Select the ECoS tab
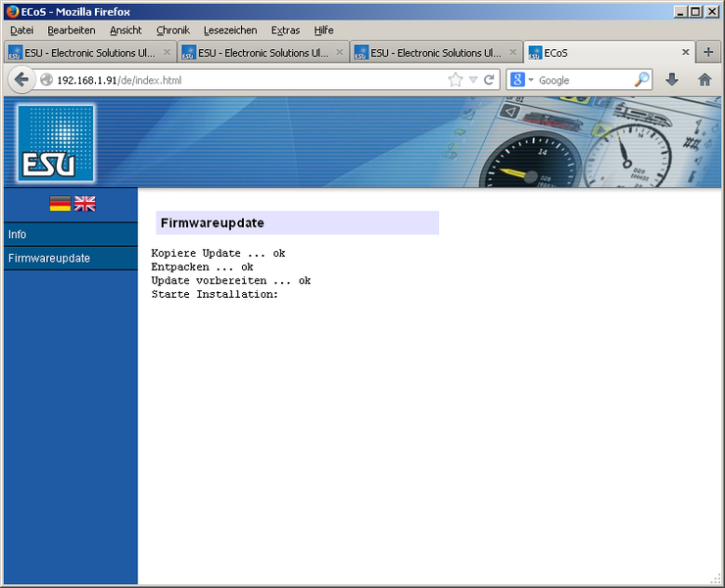725x588 pixels. tap(608, 53)
